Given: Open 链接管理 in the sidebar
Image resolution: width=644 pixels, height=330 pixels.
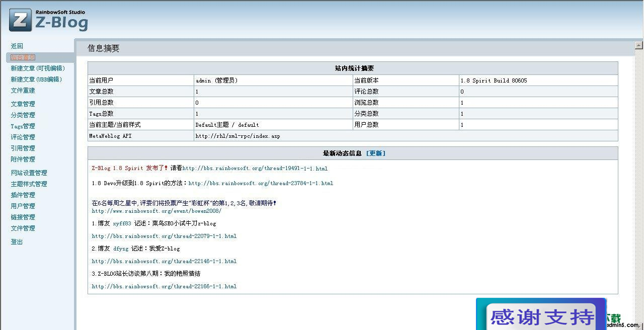Looking at the screenshot, I should coord(23,217).
